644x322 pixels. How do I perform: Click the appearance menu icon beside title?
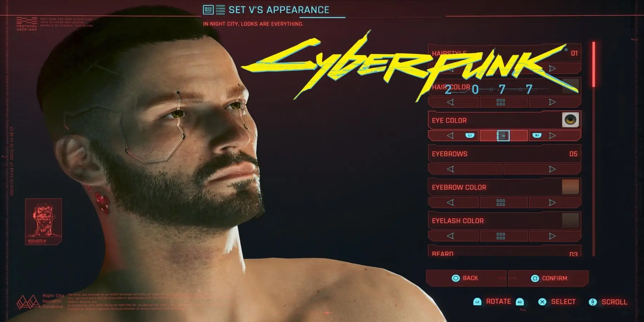point(208,10)
